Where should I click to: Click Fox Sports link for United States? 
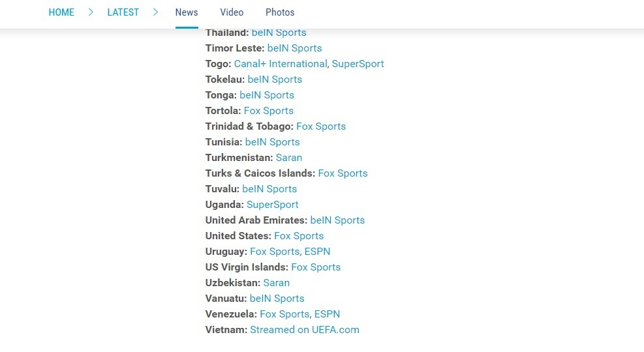click(x=299, y=236)
